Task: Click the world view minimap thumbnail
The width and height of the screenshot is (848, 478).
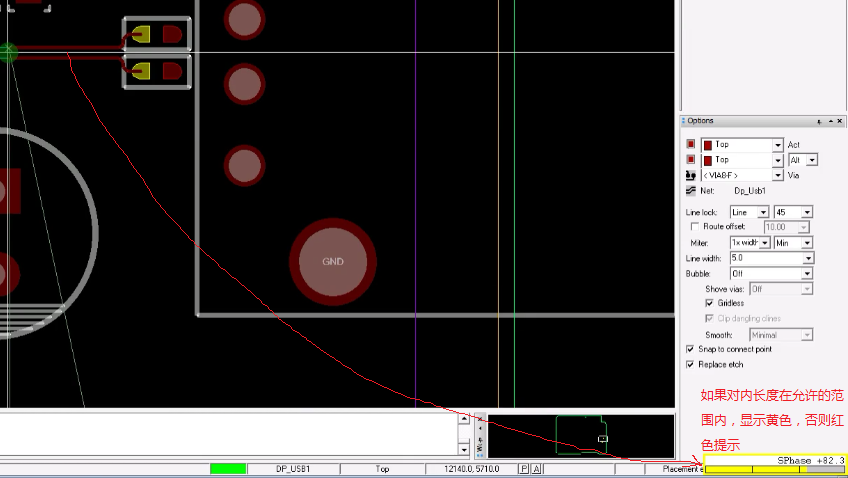Action: (580, 435)
